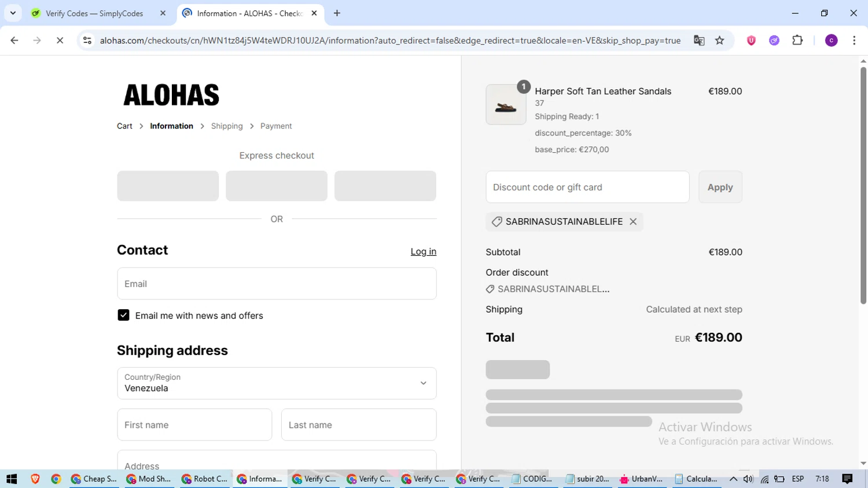
Task: Open a new browser tab
Action: pos(337,13)
